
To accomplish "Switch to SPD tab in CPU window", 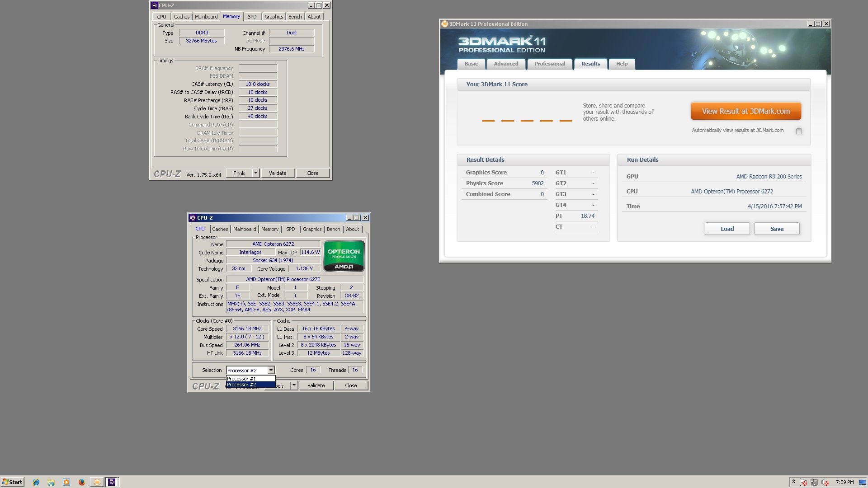I will tap(291, 229).
